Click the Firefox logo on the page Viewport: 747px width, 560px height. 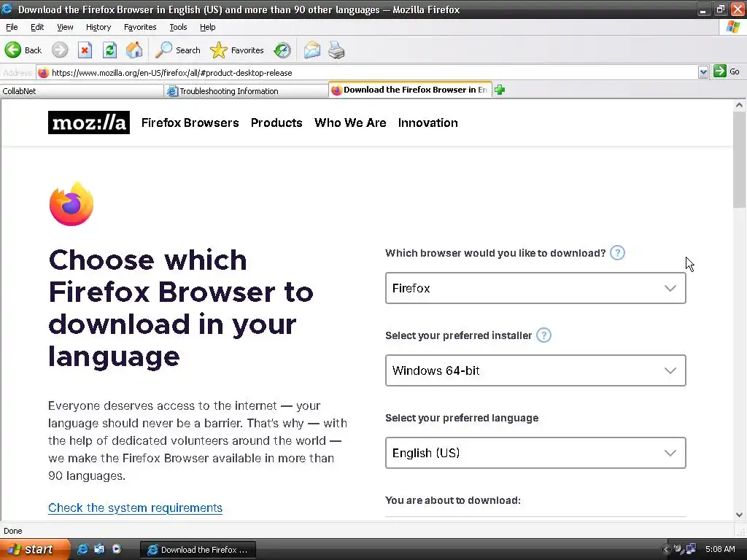coord(71,204)
